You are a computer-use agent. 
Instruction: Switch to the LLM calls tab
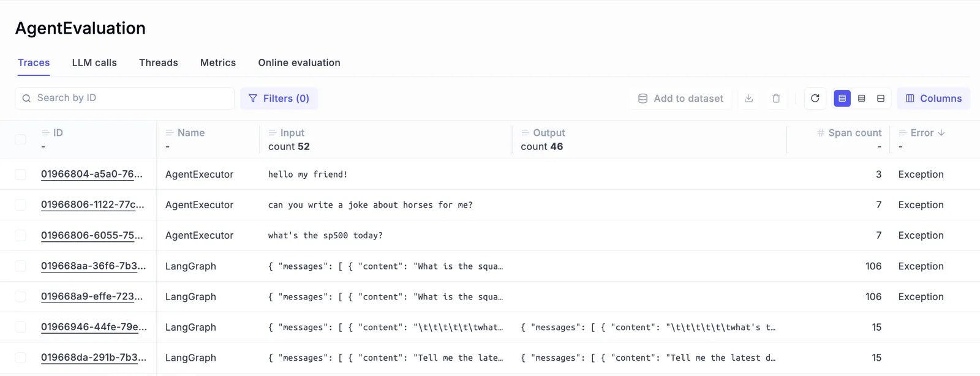[x=94, y=62]
